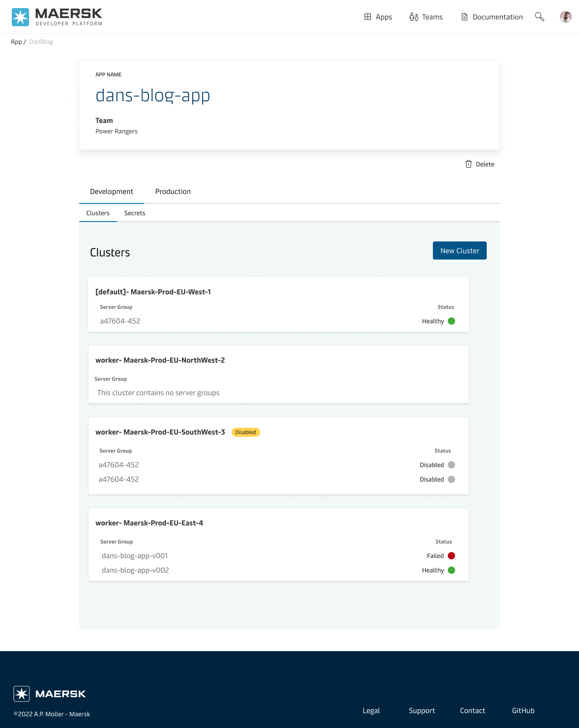This screenshot has width=579, height=728.
Task: Click the New Cluster button
Action: (x=460, y=251)
